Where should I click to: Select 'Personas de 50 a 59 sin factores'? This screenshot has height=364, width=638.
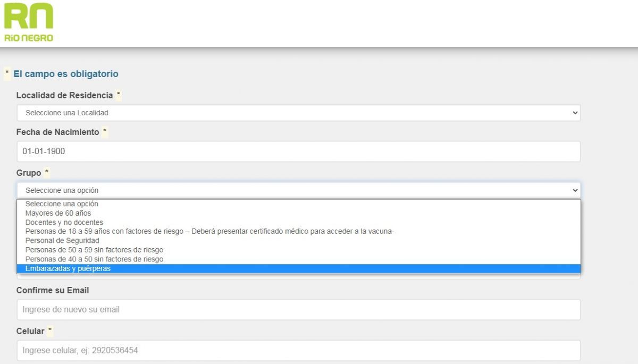[x=94, y=250]
